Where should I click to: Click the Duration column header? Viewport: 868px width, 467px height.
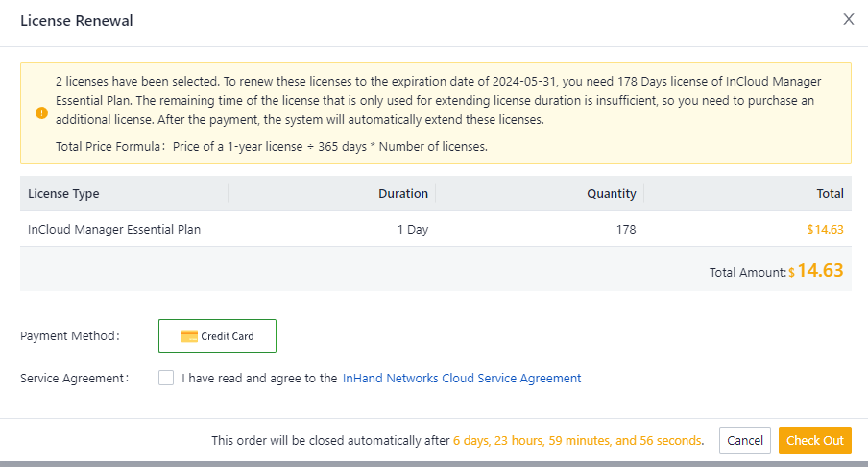[402, 194]
